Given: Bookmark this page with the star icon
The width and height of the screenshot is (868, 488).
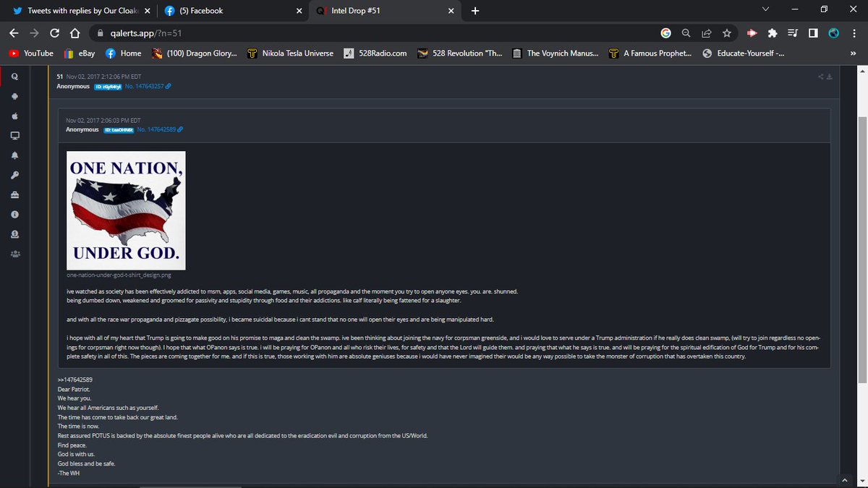Looking at the screenshot, I should click(726, 33).
